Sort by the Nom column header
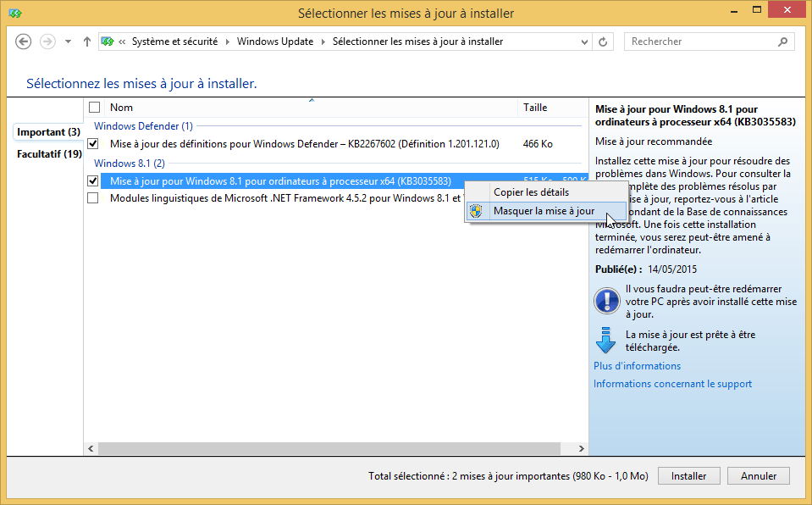812x505 pixels. (311, 108)
